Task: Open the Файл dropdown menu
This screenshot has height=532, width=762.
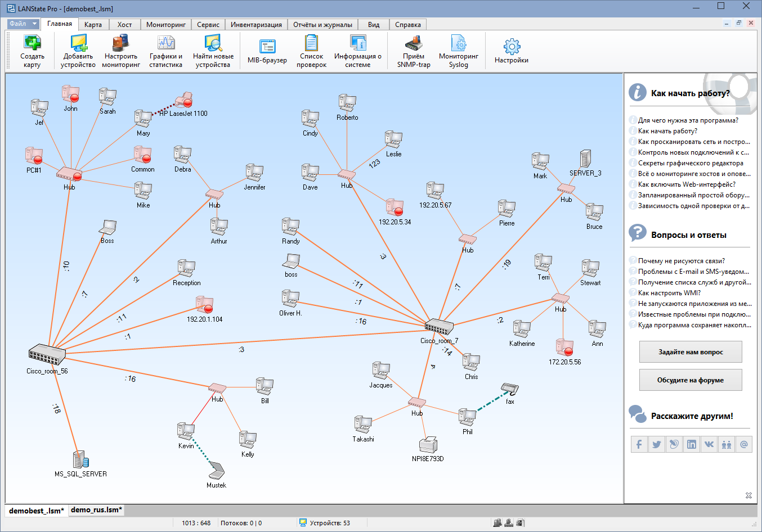Action: click(23, 24)
